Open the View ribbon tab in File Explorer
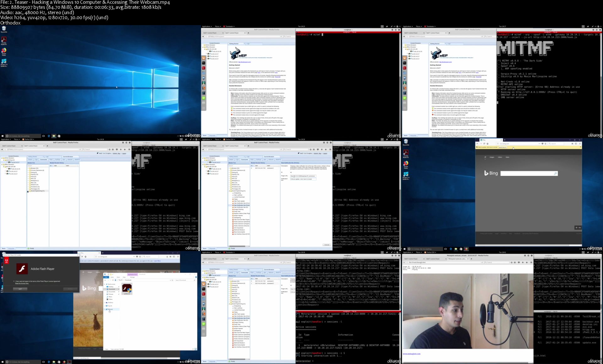Image resolution: width=603 pixels, height=364 pixels. (x=124, y=277)
